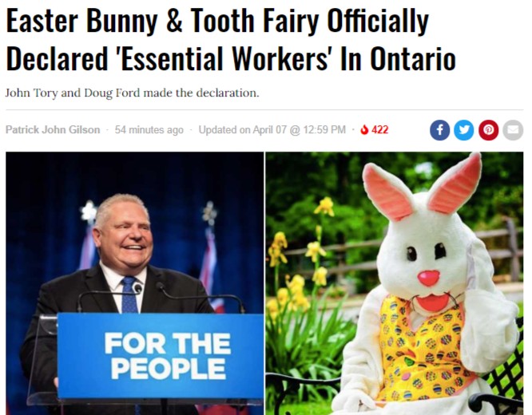
Task: Click the bunny's pink ears in photo
Action: 422,185
